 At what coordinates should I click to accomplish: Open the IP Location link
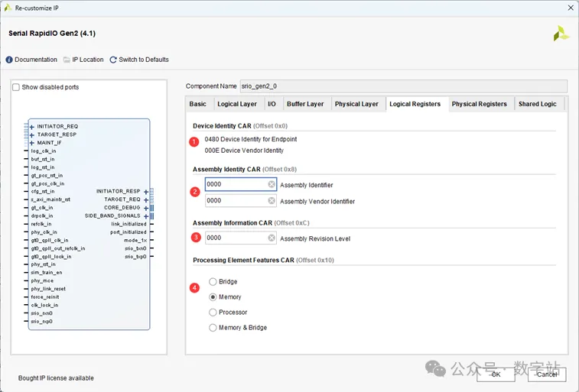click(x=88, y=60)
